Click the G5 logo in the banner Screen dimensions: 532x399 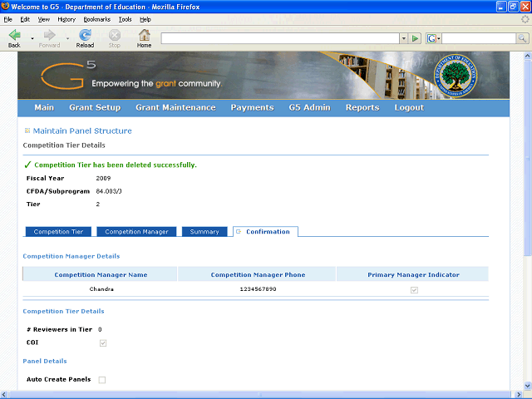[68, 76]
